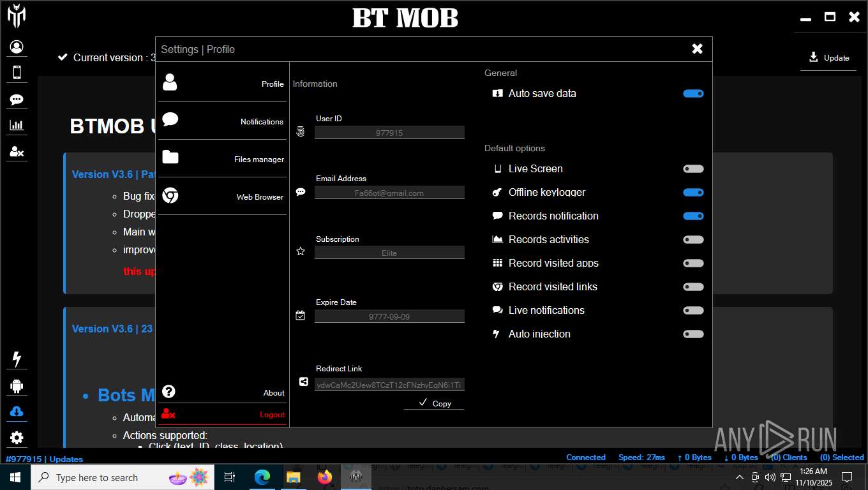Click the "(0) Selected" status entry
The image size is (868, 490).
[x=842, y=457]
